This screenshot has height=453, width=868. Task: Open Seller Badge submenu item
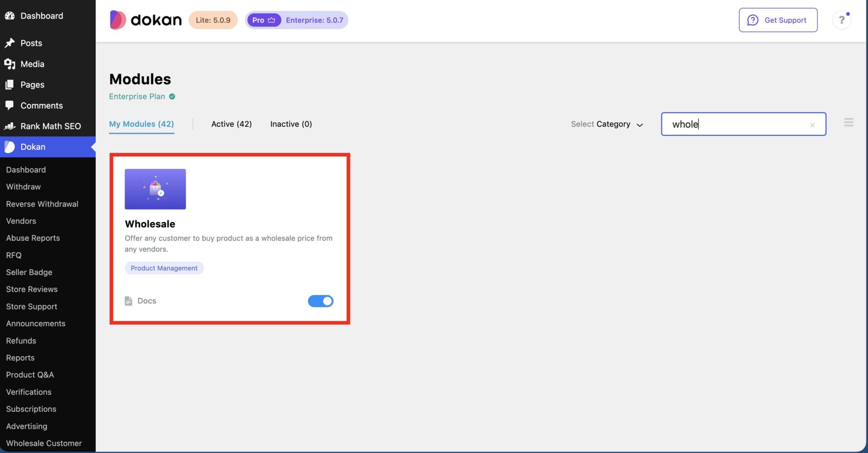pyautogui.click(x=29, y=272)
